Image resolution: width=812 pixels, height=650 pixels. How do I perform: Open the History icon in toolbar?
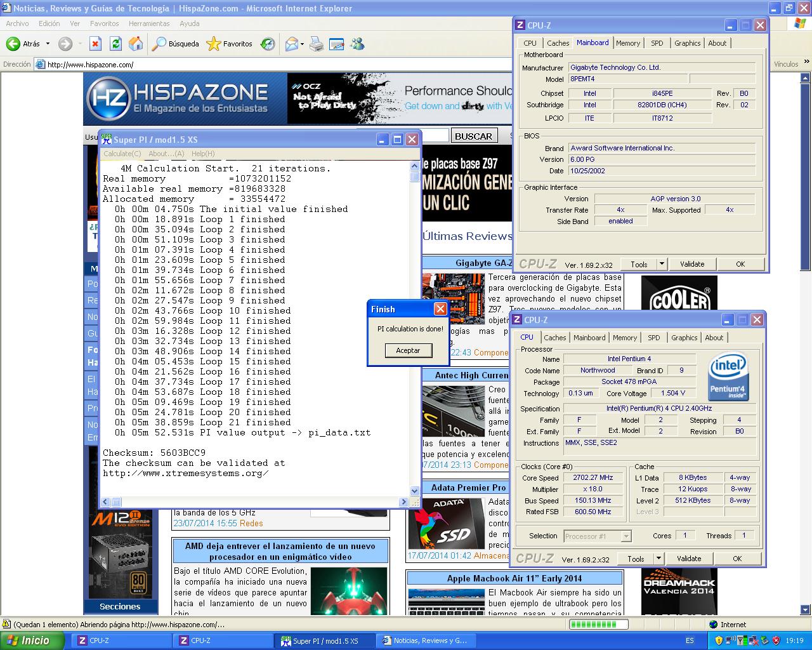(268, 44)
